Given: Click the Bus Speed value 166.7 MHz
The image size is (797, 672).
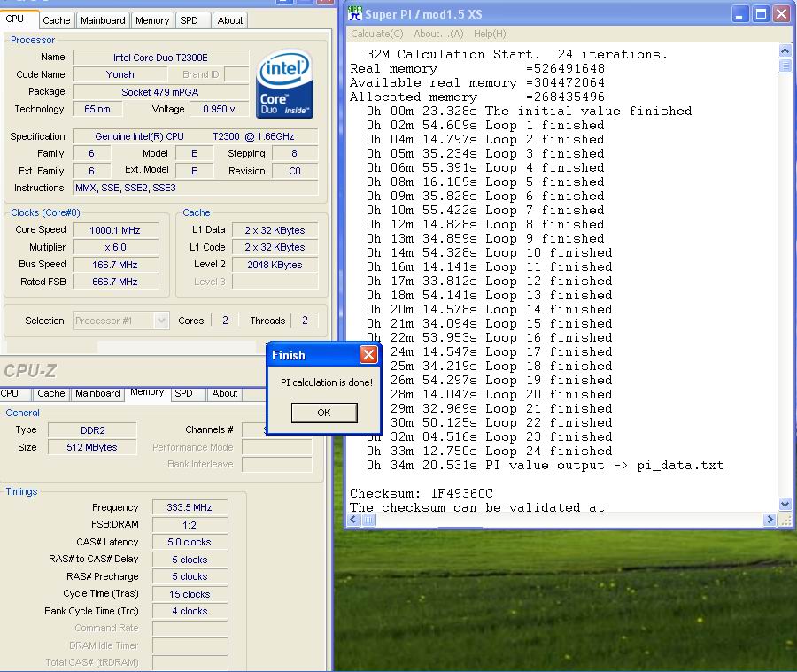Looking at the screenshot, I should click(115, 265).
